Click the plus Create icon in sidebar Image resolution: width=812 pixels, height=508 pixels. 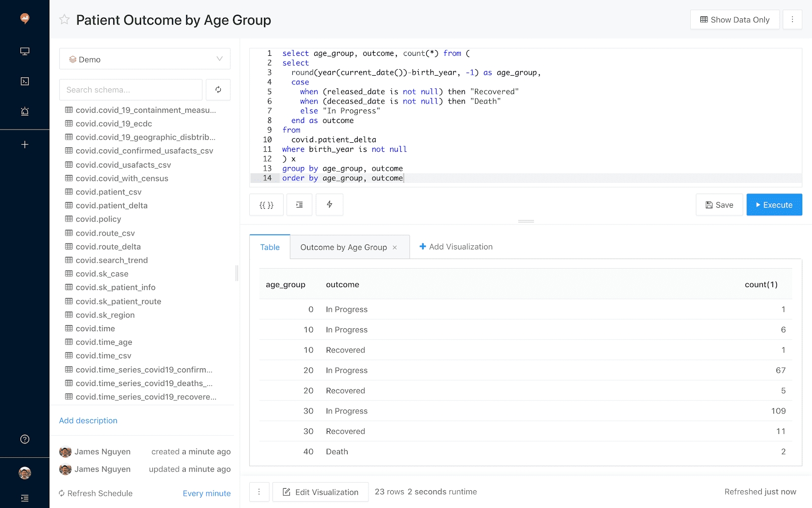(24, 145)
